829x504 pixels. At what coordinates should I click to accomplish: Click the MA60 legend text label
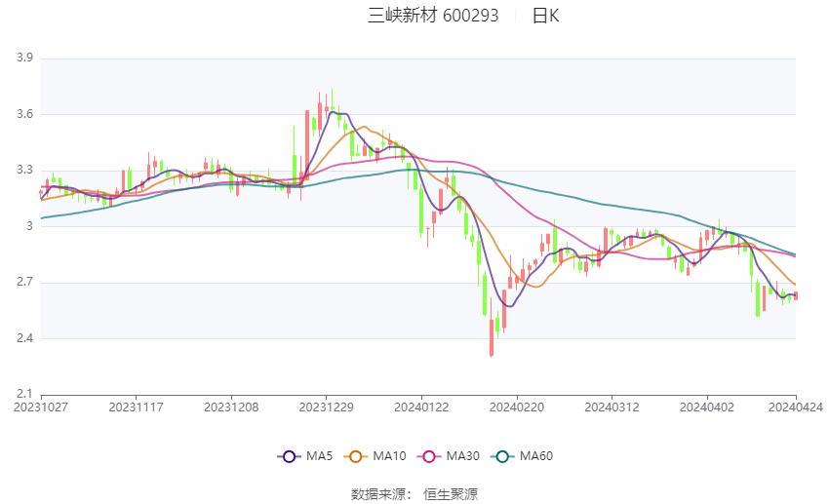click(536, 456)
